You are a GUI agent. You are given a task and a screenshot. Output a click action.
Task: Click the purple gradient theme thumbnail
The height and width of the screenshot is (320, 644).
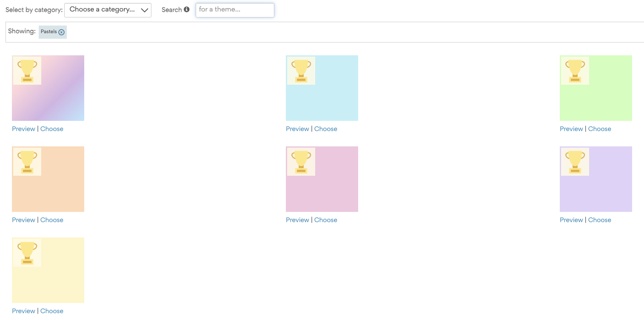point(60,98)
